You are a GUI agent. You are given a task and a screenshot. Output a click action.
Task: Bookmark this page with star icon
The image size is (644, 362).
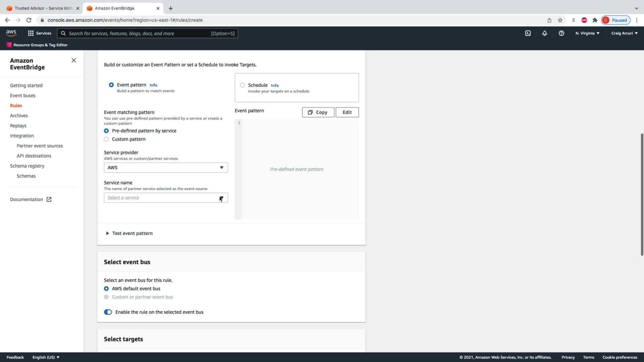[560, 20]
